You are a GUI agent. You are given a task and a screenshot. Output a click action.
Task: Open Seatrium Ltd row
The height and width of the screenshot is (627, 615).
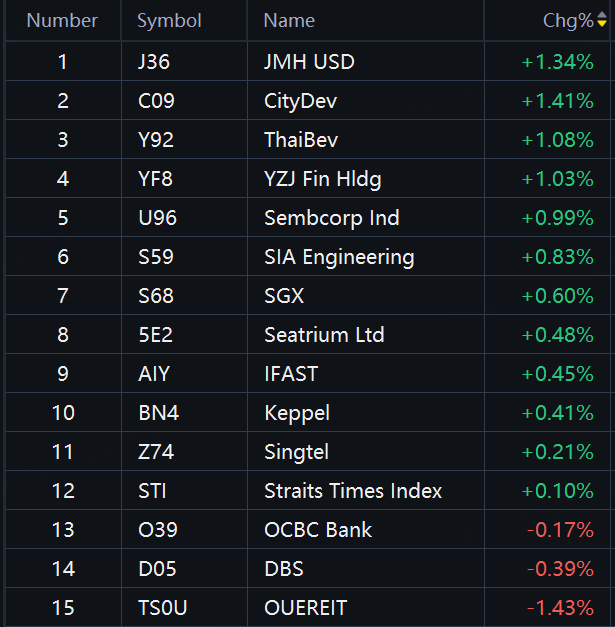click(x=324, y=335)
